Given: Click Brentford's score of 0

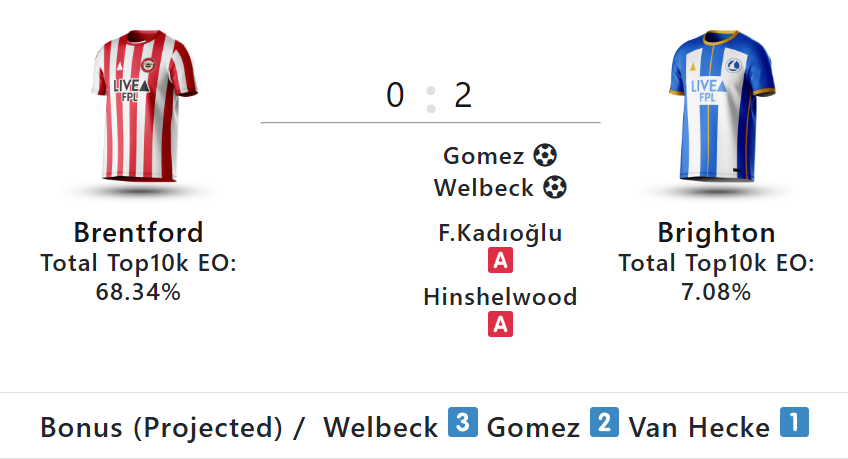Looking at the screenshot, I should point(395,96).
